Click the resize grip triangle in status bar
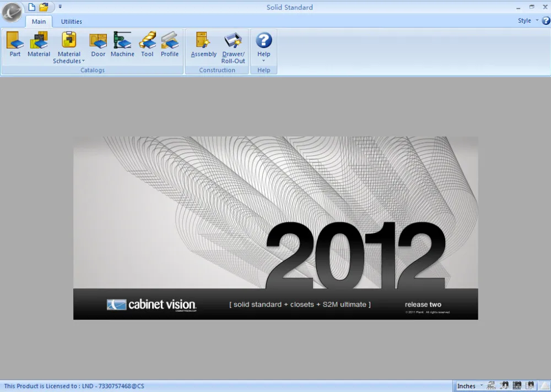Image resolution: width=551 pixels, height=392 pixels. tap(545, 386)
